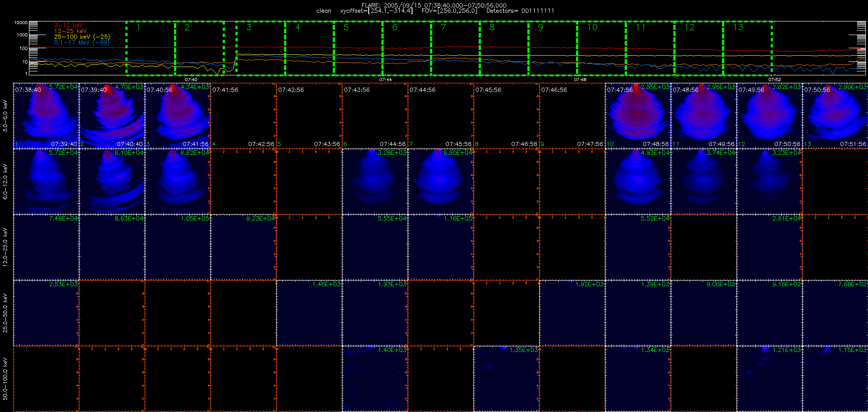Click the Detectors= 001111111 text
The width and height of the screenshot is (868, 412).
click(520, 11)
